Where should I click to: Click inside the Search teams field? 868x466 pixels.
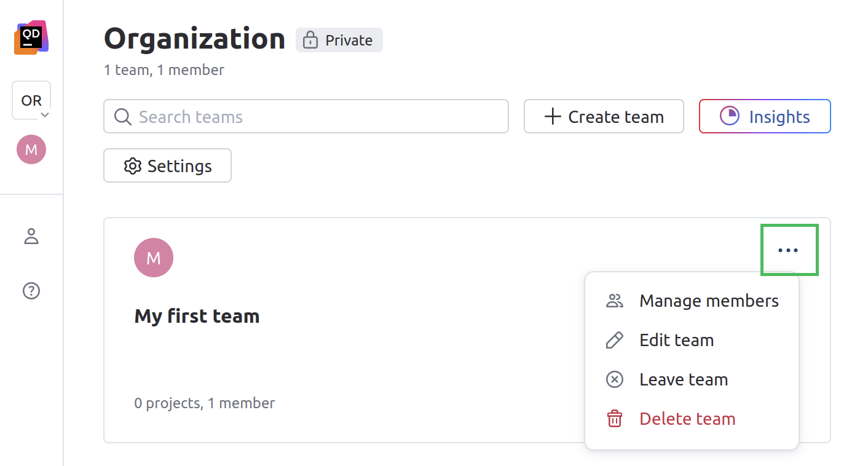click(307, 116)
